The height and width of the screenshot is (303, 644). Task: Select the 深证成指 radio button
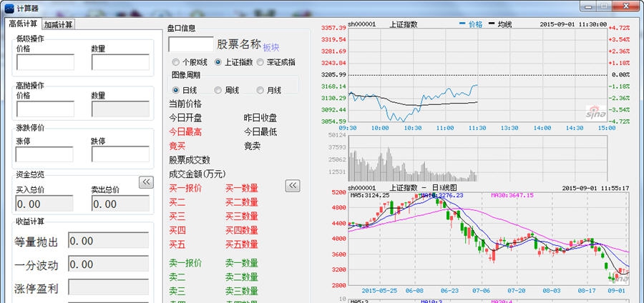(276, 62)
